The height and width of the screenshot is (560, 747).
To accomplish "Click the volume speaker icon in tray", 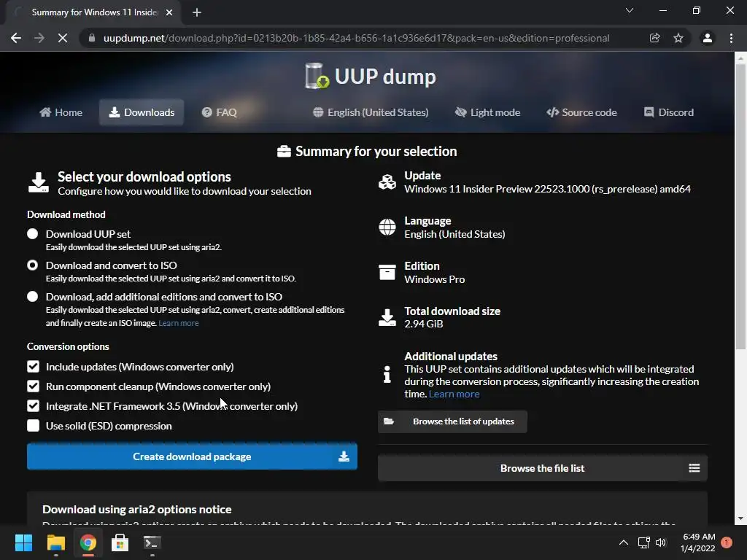I will (x=661, y=542).
